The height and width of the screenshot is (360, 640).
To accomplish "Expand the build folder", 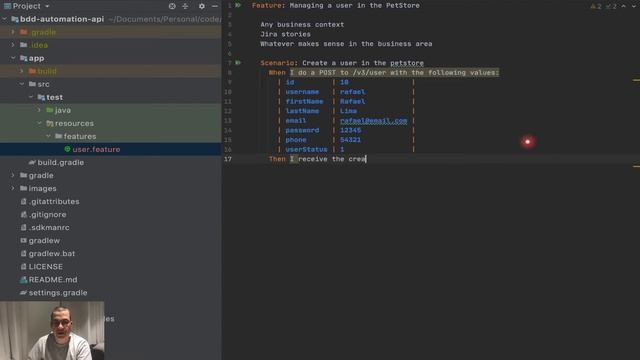I will pyautogui.click(x=22, y=71).
